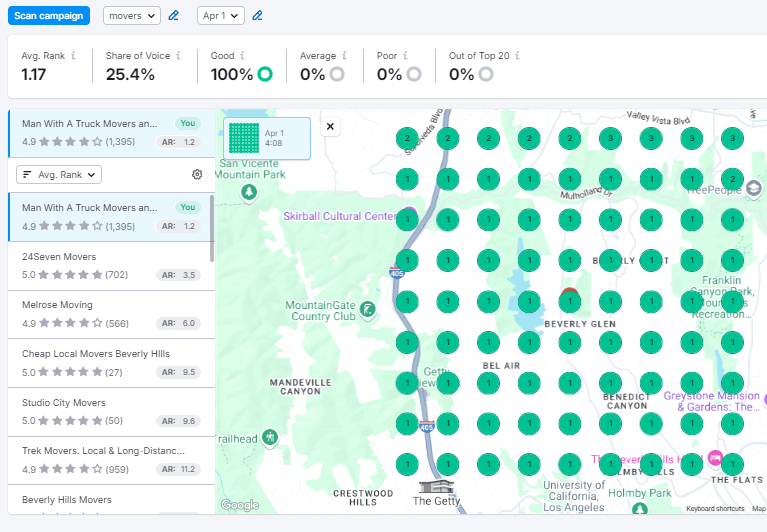Click the Average 0% ring indicator
This screenshot has width=767, height=532.
337,74
